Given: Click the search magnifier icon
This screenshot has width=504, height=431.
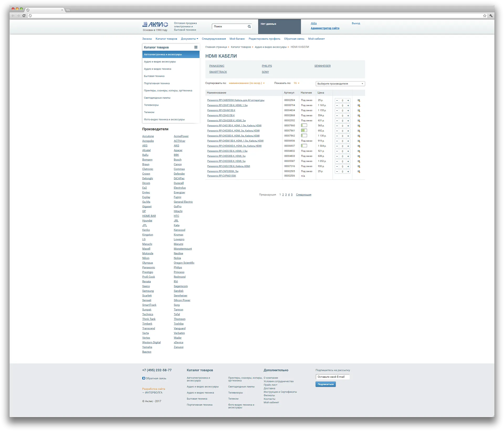Looking at the screenshot, I should tap(249, 26).
